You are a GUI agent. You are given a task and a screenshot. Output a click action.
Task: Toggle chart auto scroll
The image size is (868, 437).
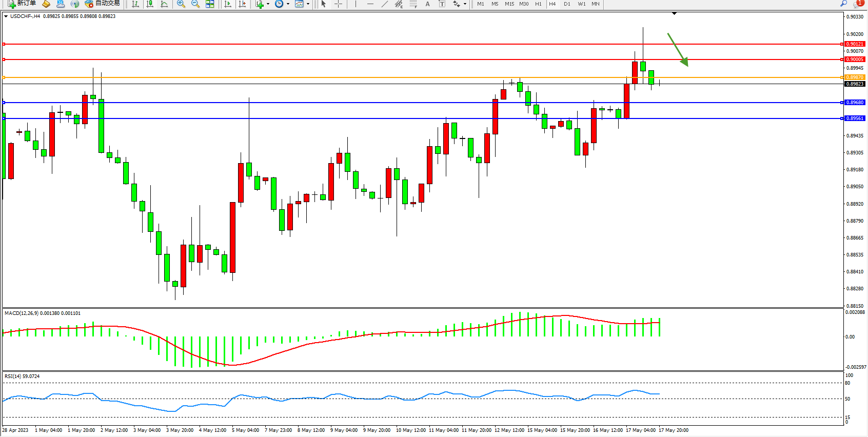point(228,4)
